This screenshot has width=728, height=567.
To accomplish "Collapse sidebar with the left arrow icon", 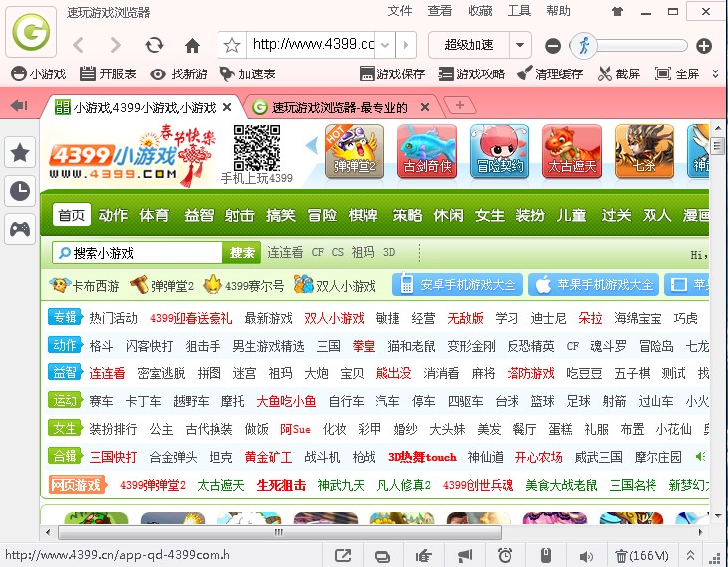I will point(19,106).
